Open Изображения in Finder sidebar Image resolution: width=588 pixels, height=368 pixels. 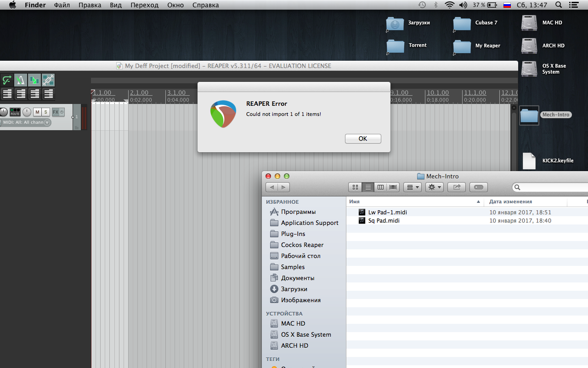coord(295,300)
